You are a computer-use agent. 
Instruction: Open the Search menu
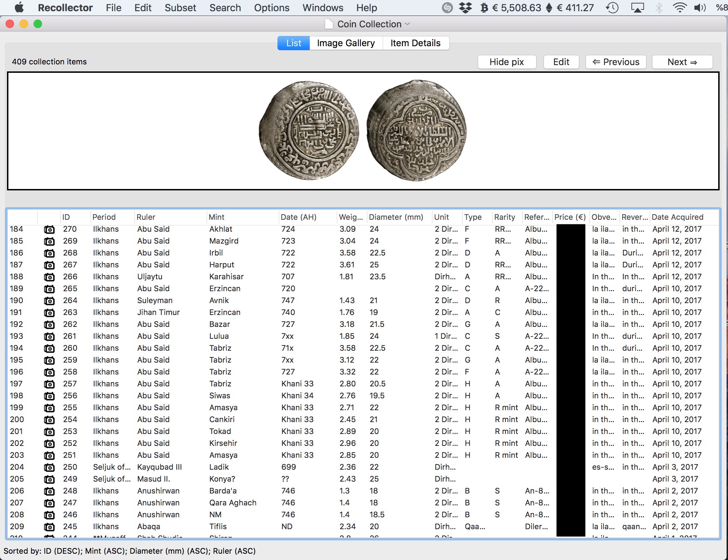click(225, 8)
